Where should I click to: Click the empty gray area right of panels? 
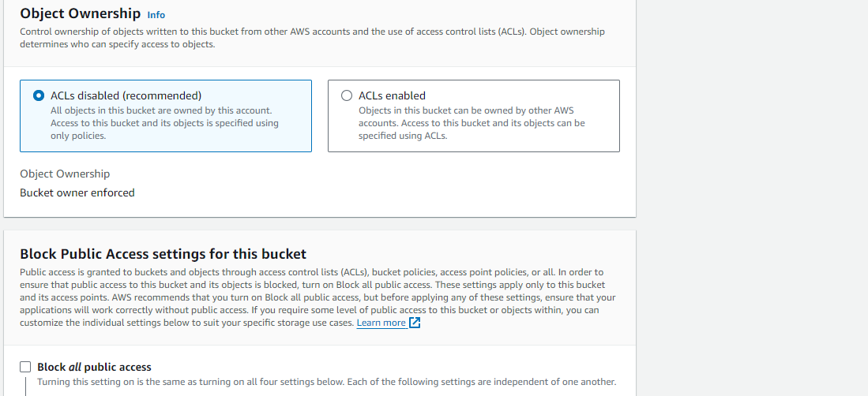(x=752, y=198)
